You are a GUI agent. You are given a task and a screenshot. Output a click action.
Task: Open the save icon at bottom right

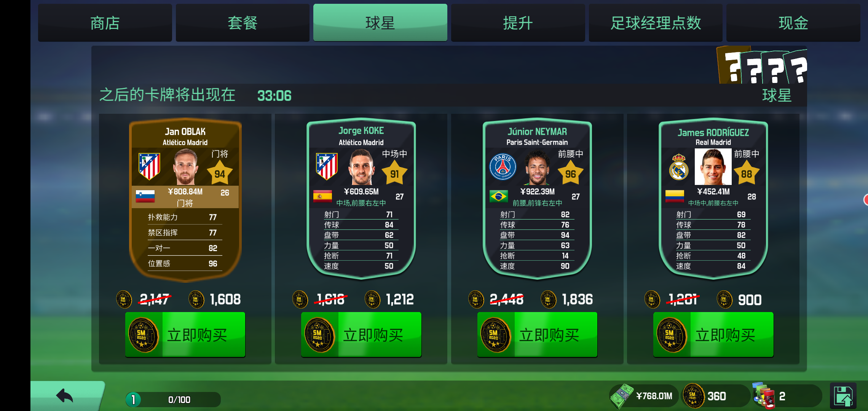tap(843, 396)
